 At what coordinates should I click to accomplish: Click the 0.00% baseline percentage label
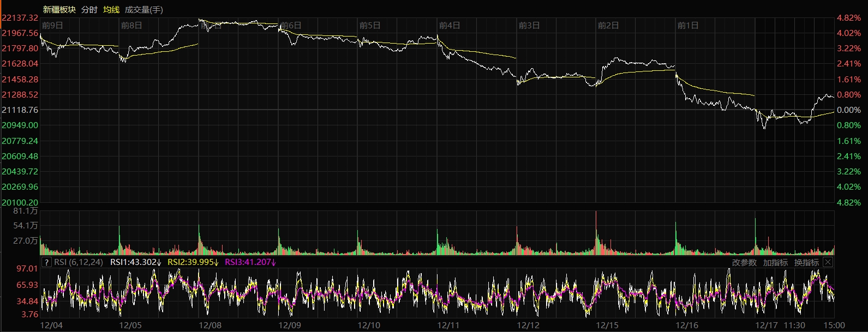(848, 110)
